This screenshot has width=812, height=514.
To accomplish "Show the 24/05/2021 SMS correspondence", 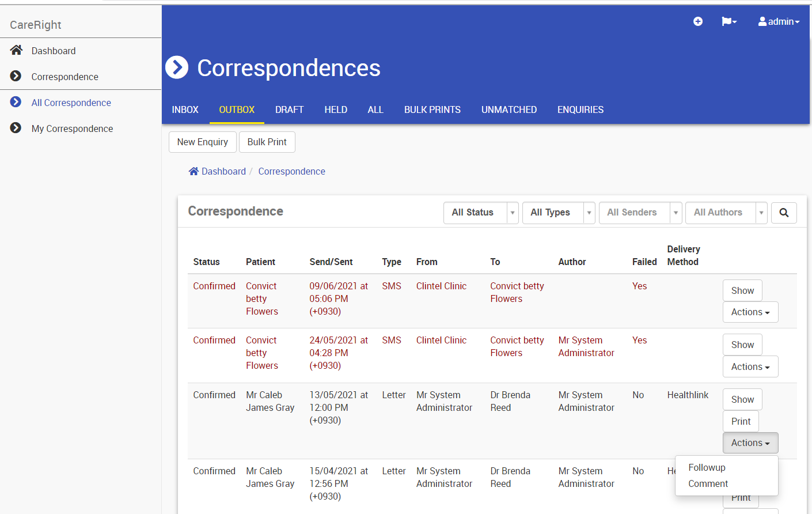I will coord(742,345).
